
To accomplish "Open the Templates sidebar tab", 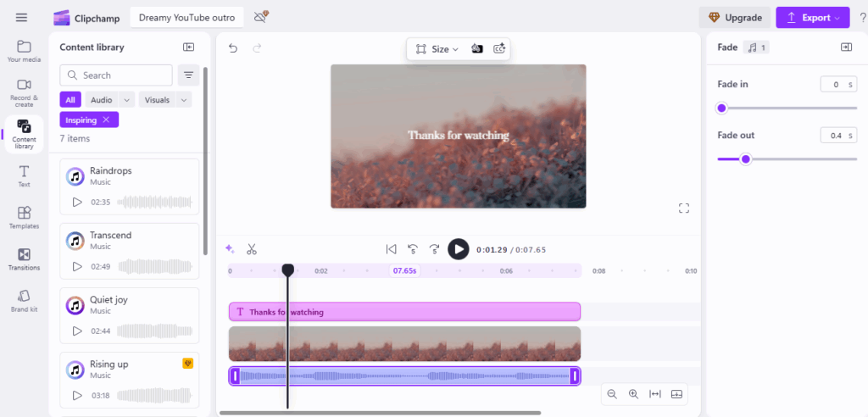I will (x=24, y=218).
